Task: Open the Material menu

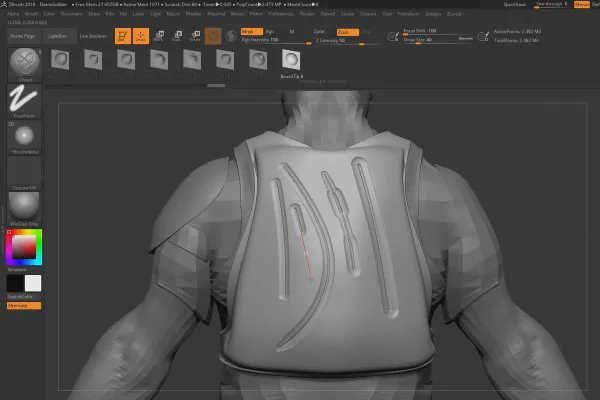Action: click(216, 14)
